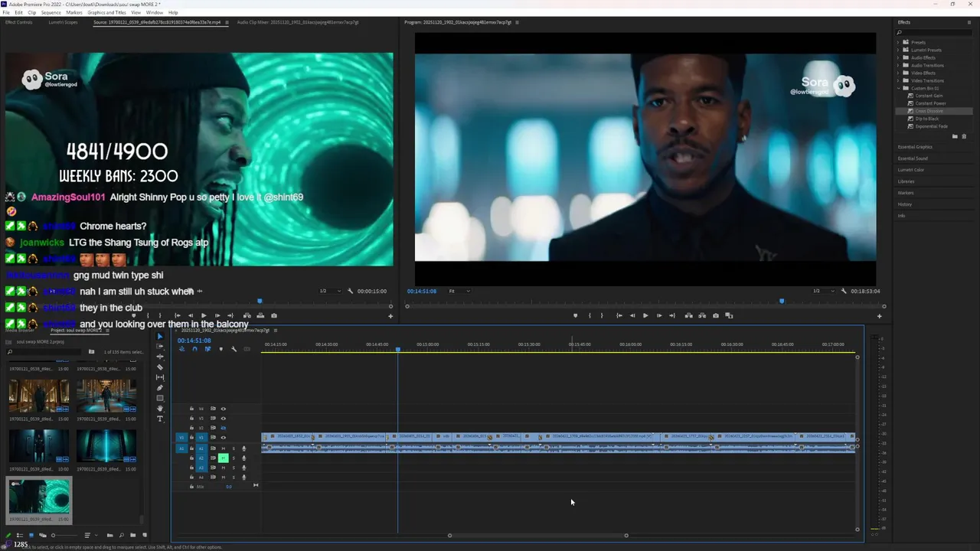Image resolution: width=980 pixels, height=551 pixels.
Task: Toggle snap in timeline
Action: click(194, 349)
